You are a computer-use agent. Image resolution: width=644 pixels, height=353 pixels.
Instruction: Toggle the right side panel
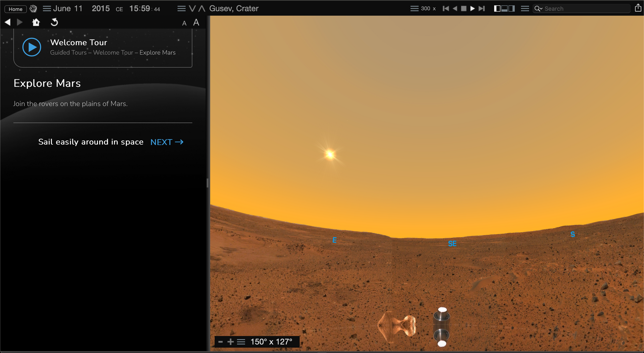pos(512,9)
